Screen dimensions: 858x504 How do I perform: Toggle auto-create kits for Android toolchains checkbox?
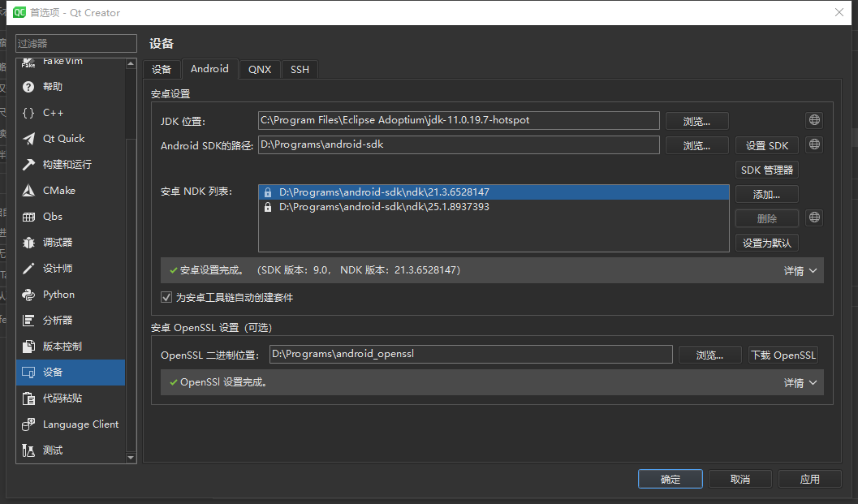166,297
